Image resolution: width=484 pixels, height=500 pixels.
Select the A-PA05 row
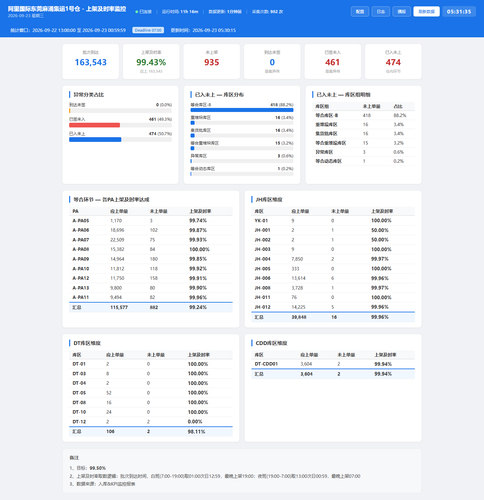click(151, 221)
